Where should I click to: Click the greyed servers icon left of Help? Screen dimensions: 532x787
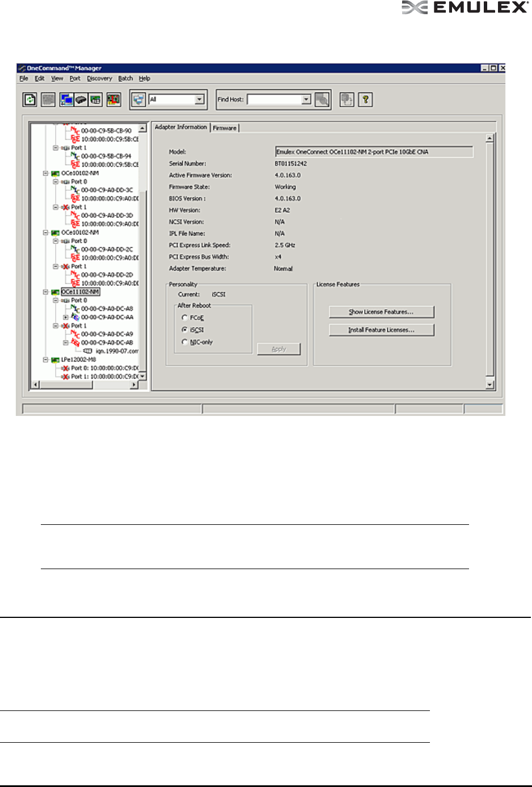[347, 100]
